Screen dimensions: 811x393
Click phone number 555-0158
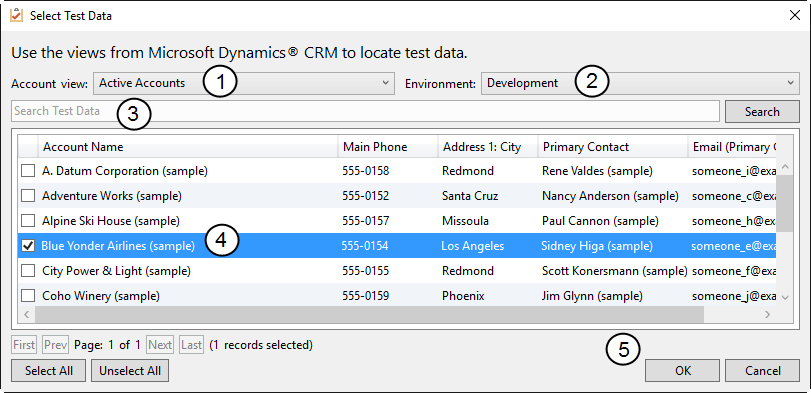pyautogui.click(x=366, y=171)
